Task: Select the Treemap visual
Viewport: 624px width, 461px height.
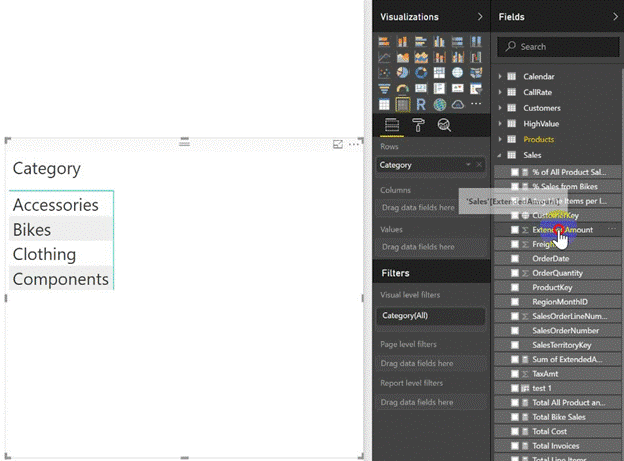Action: point(439,73)
